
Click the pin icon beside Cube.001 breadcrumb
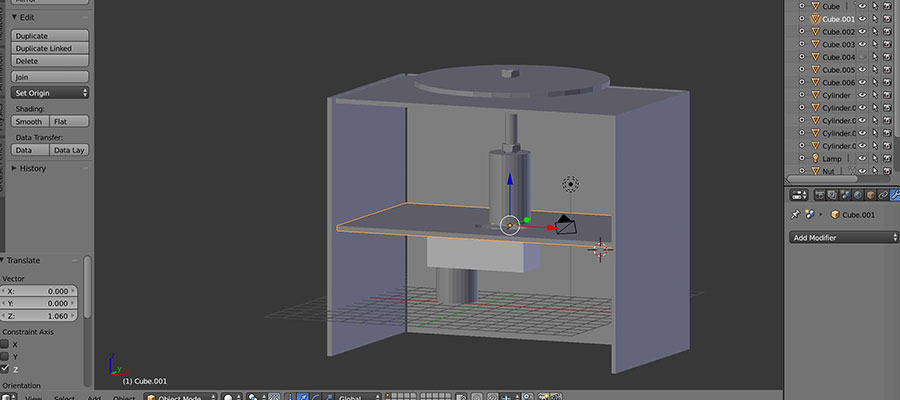796,214
